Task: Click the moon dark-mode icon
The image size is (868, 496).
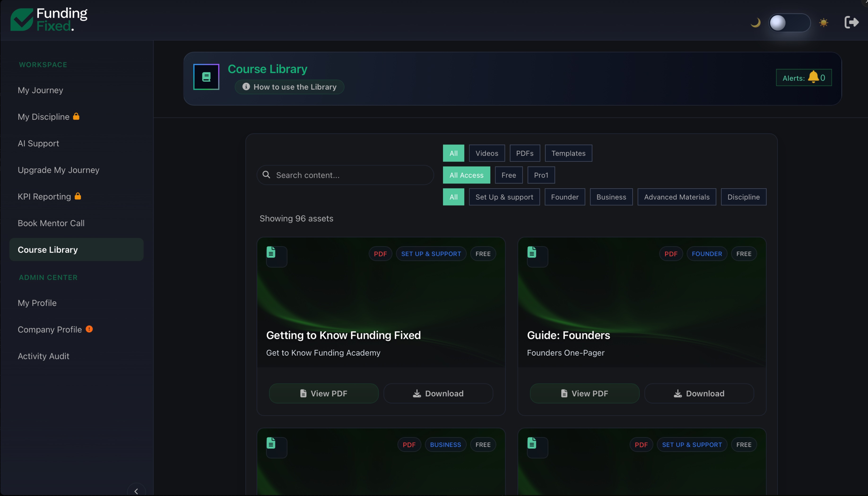Action: [x=755, y=23]
